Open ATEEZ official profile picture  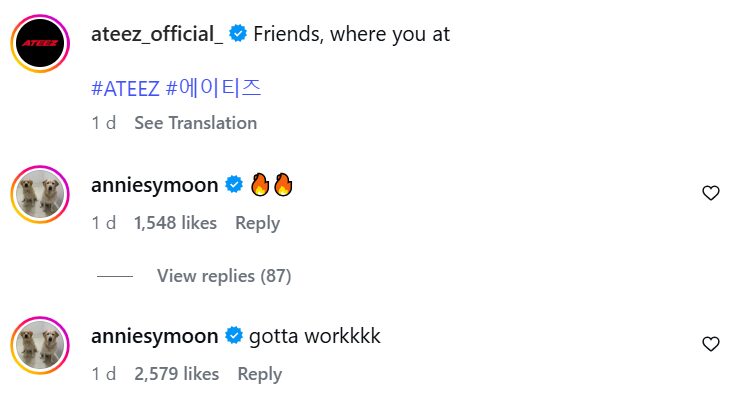41,42
